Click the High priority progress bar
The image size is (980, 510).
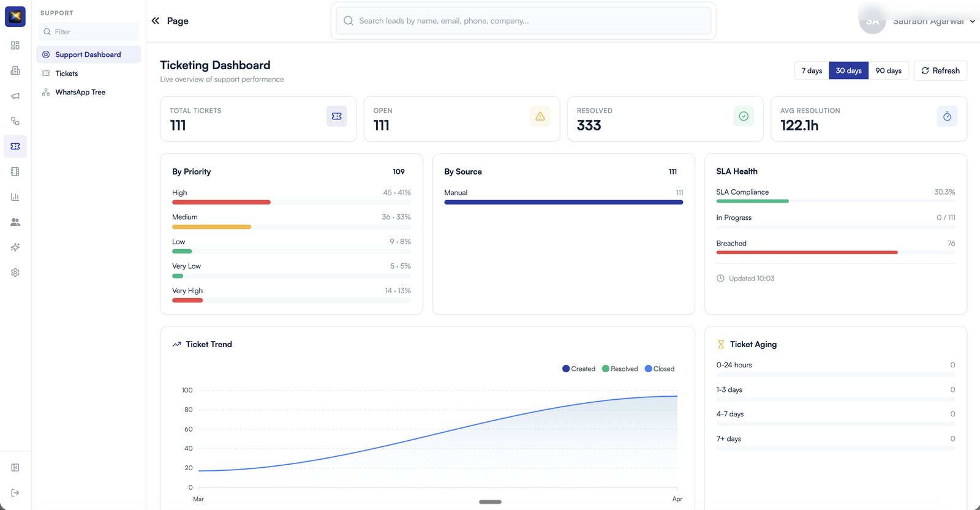[292, 202]
